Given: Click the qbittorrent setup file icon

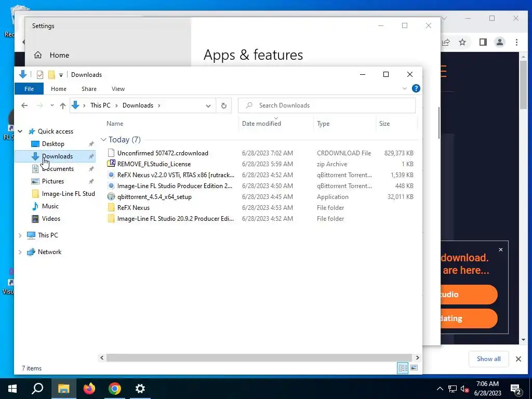Looking at the screenshot, I should coord(111,197).
